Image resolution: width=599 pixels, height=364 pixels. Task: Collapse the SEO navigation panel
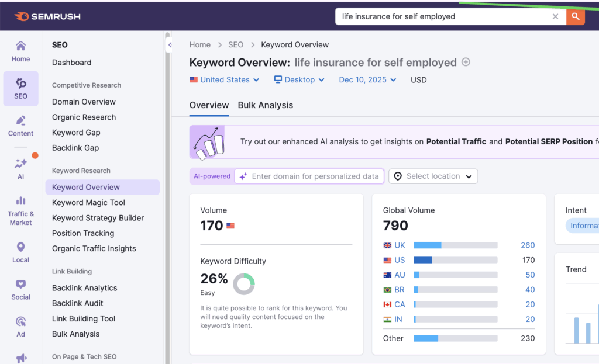170,44
